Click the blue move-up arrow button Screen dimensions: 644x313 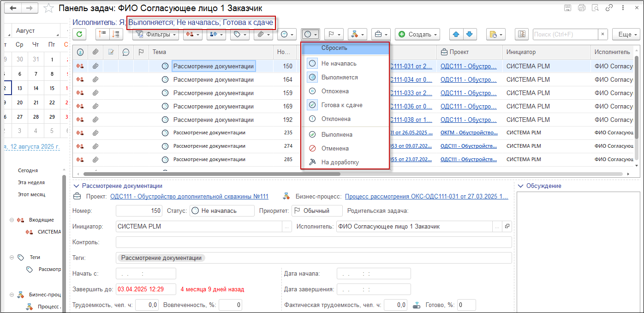(456, 35)
